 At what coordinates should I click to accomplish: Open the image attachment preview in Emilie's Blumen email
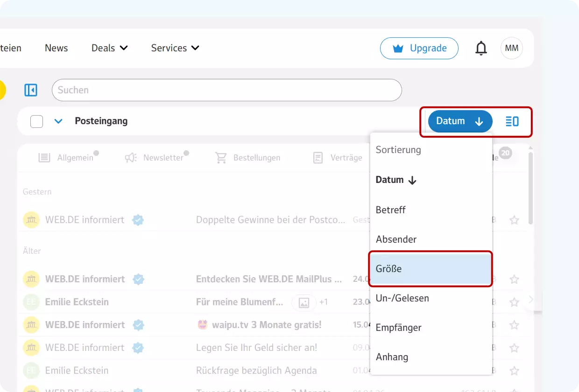tap(304, 302)
